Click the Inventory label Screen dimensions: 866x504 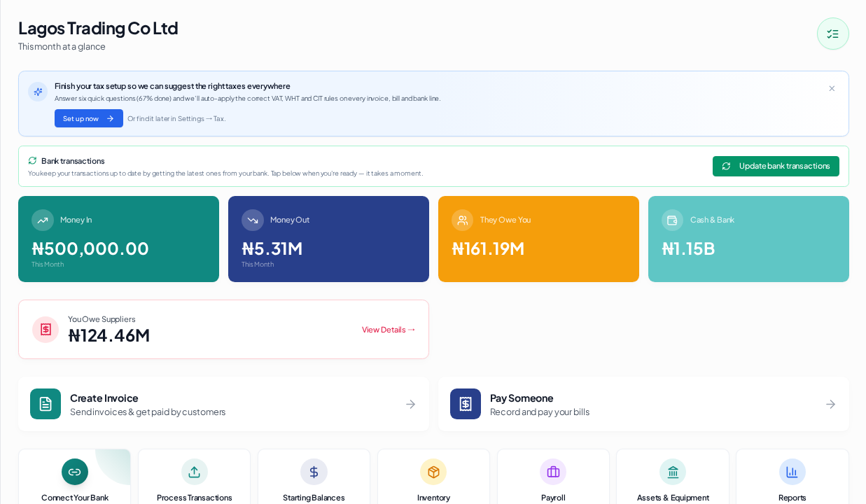(x=433, y=498)
